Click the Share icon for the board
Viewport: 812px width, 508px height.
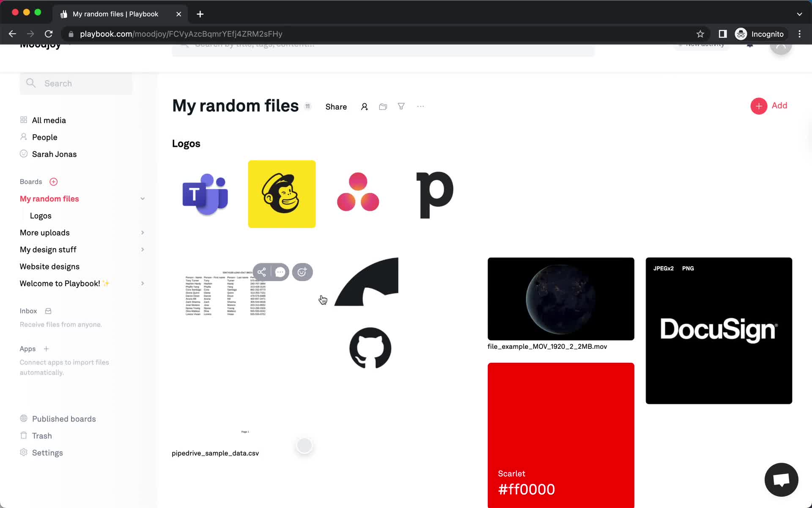pyautogui.click(x=336, y=107)
